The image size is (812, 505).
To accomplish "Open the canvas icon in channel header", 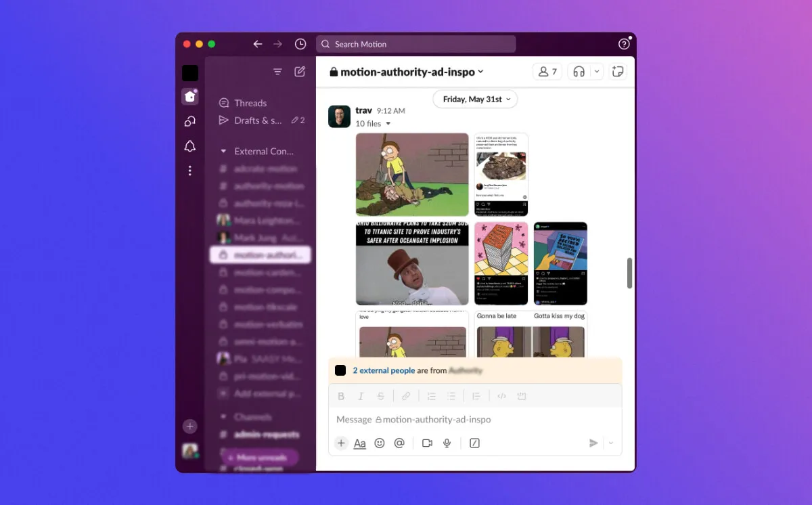I will tap(617, 72).
